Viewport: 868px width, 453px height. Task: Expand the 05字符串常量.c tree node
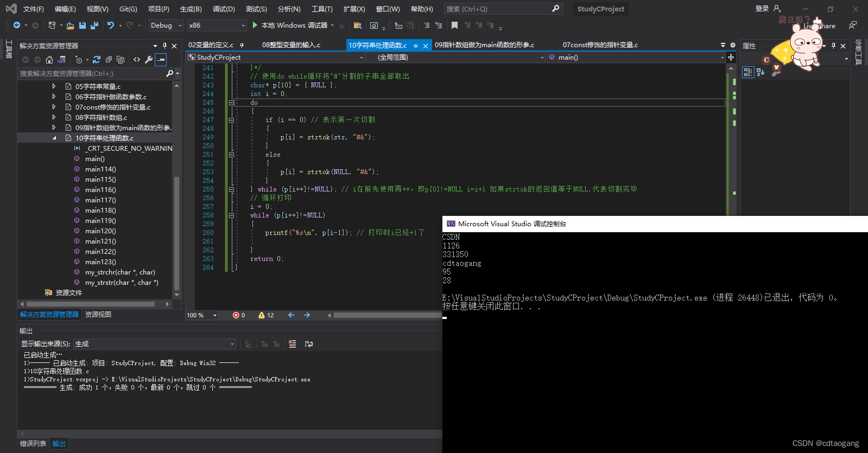click(x=54, y=86)
